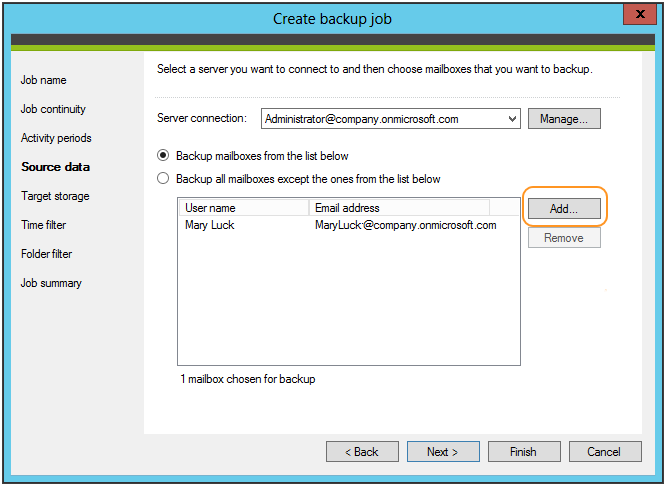Open the Job summary step
Viewport: 666px width, 485px height.
click(x=51, y=283)
